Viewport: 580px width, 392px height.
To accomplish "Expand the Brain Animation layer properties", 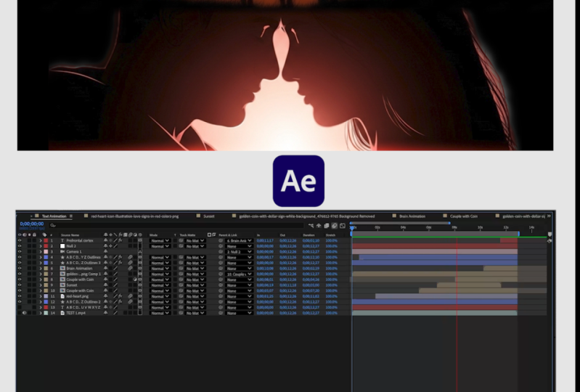I will pos(41,268).
